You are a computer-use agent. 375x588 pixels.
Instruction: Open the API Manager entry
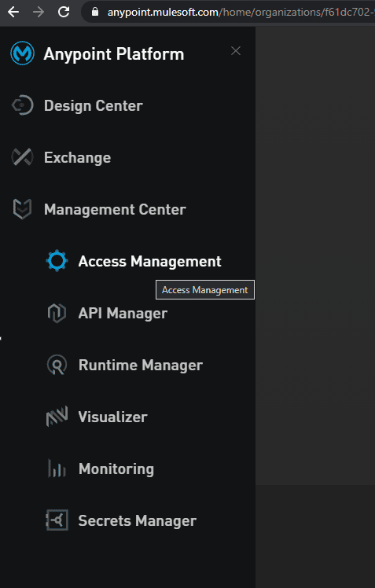tap(123, 313)
